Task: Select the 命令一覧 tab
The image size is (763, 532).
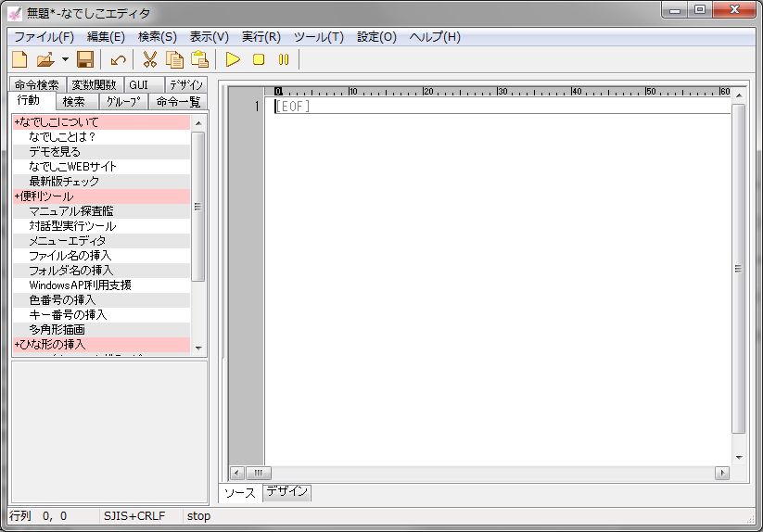Action: tap(178, 102)
